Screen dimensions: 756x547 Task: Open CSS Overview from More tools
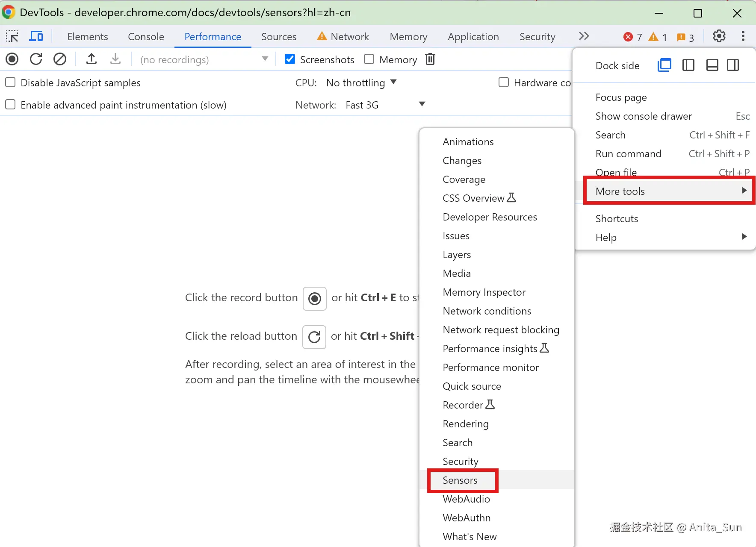coord(497,198)
